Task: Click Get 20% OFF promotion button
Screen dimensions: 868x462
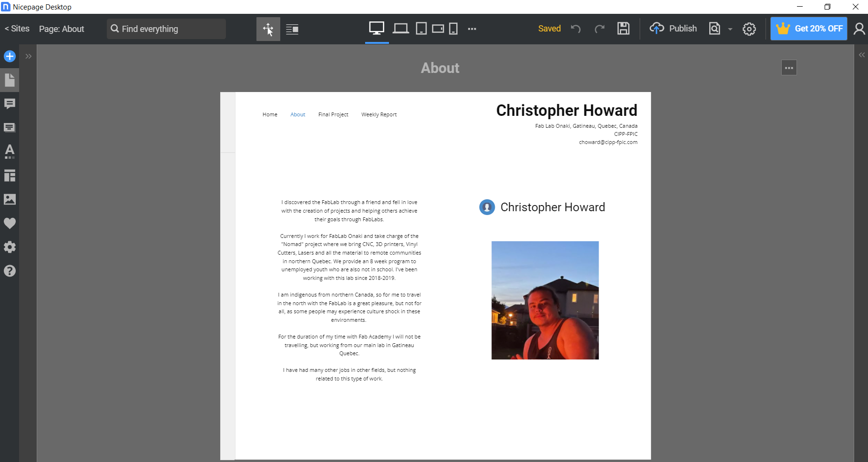Action: (x=809, y=29)
